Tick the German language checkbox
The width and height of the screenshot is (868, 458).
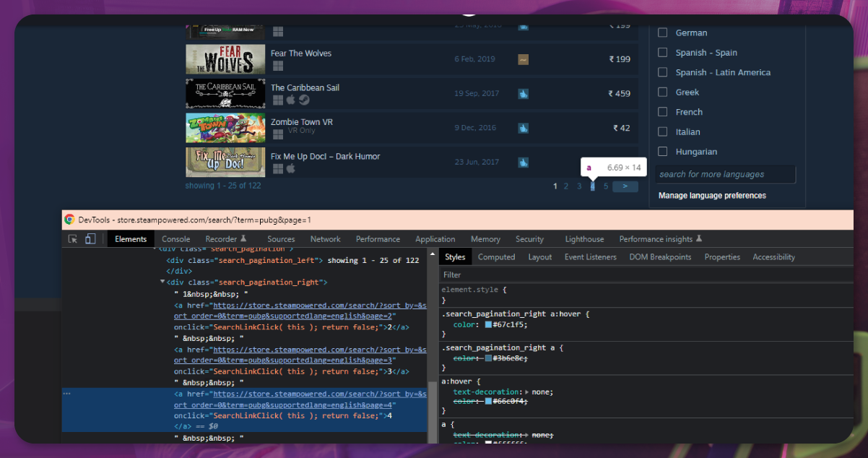(662, 33)
